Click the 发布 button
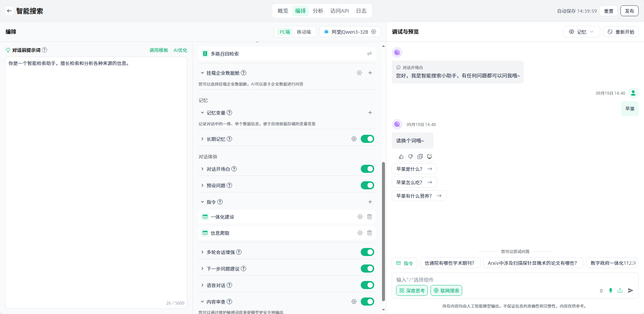The image size is (644, 314). tap(629, 11)
